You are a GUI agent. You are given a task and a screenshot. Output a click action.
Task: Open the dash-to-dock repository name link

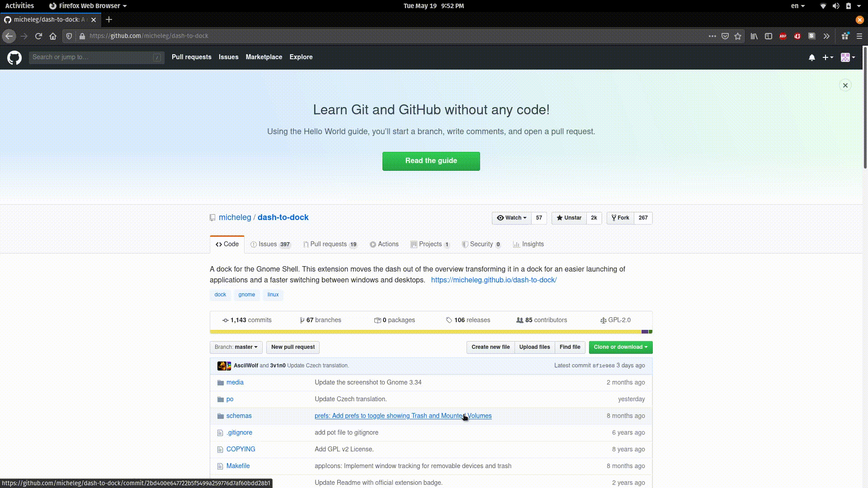click(x=283, y=217)
